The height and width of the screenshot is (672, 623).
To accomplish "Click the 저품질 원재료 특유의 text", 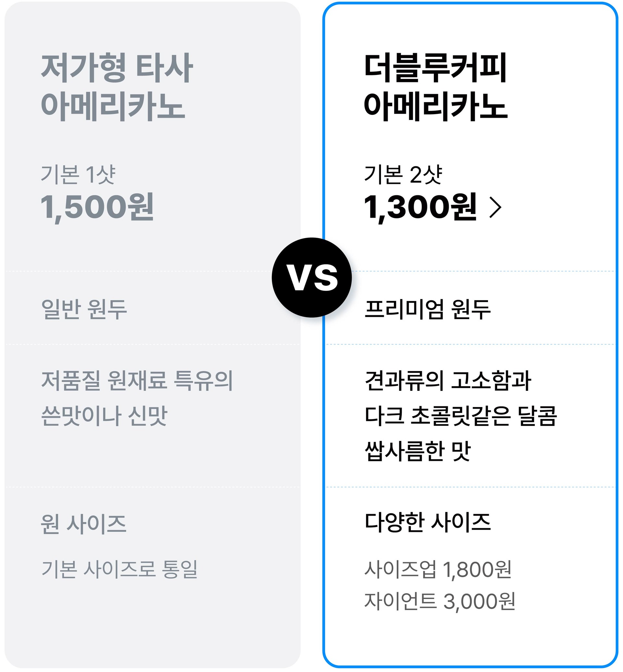I will pos(137,381).
